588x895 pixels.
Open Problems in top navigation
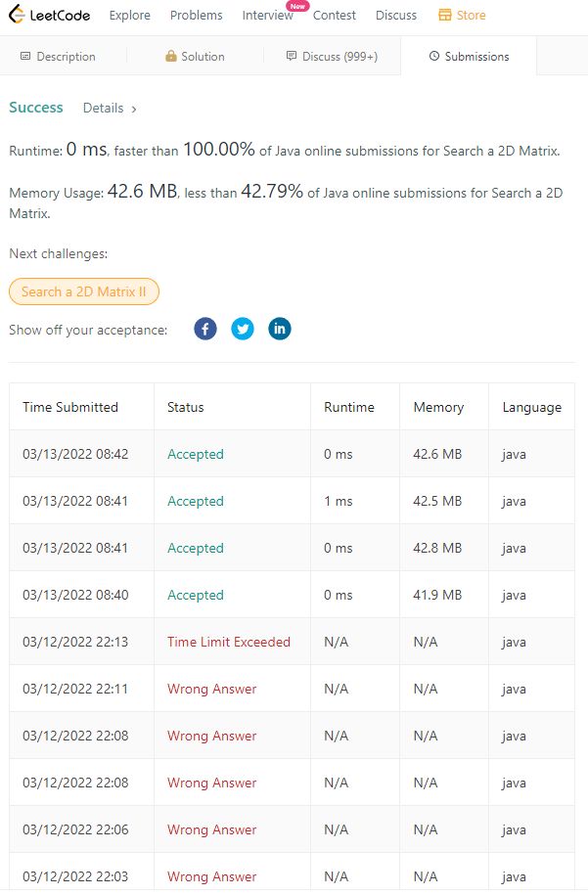tap(197, 16)
